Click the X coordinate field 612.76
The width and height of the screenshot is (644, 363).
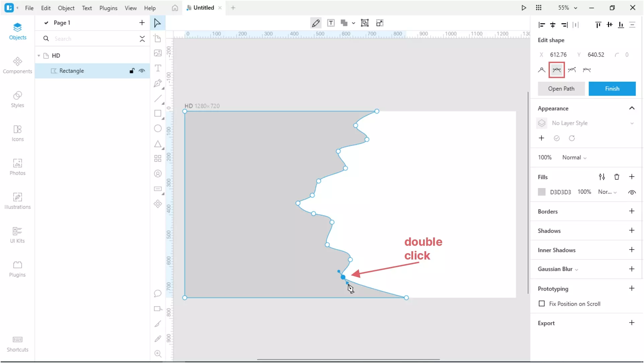558,55
